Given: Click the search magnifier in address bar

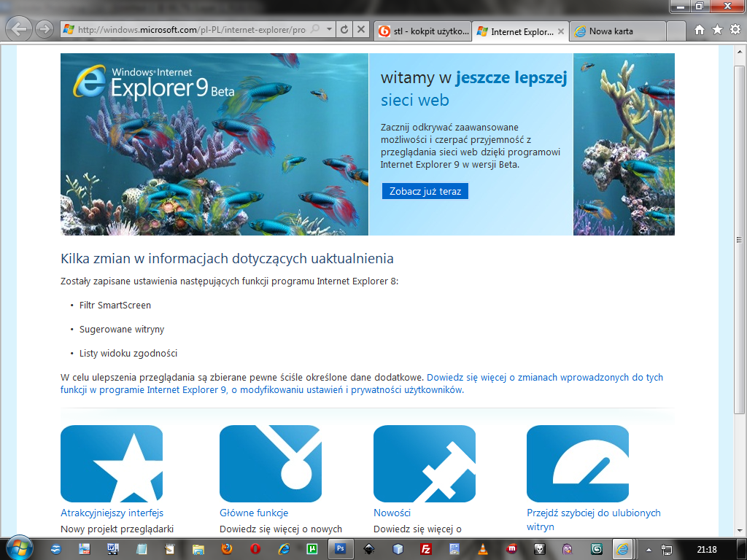Looking at the screenshot, I should [315, 29].
